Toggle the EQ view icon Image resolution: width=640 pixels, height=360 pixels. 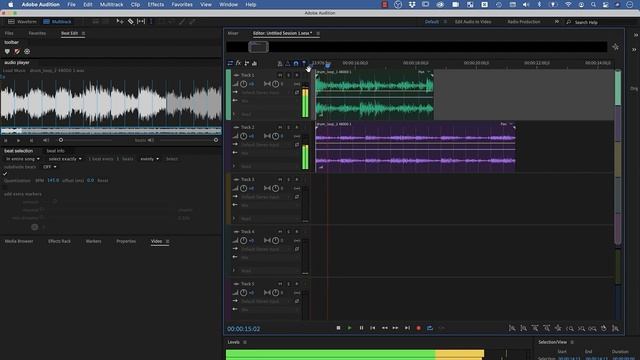coord(255,63)
